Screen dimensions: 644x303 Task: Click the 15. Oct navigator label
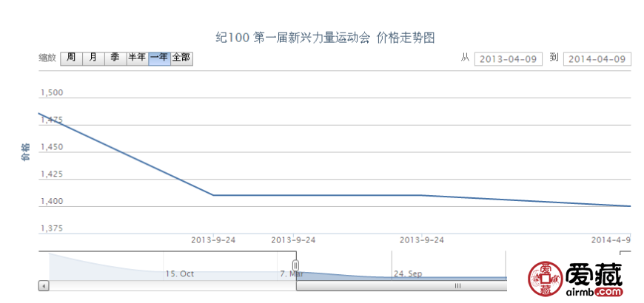click(x=180, y=273)
